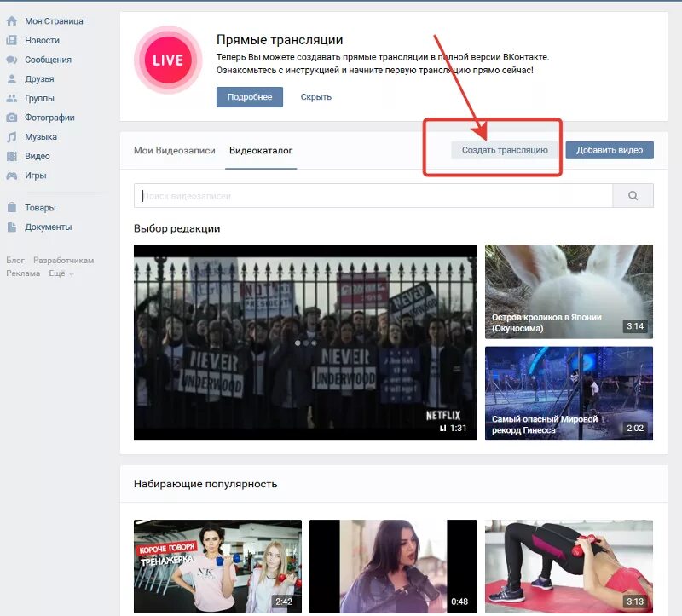
Task: Click the music note icon beside Музыка
Action: [12, 137]
